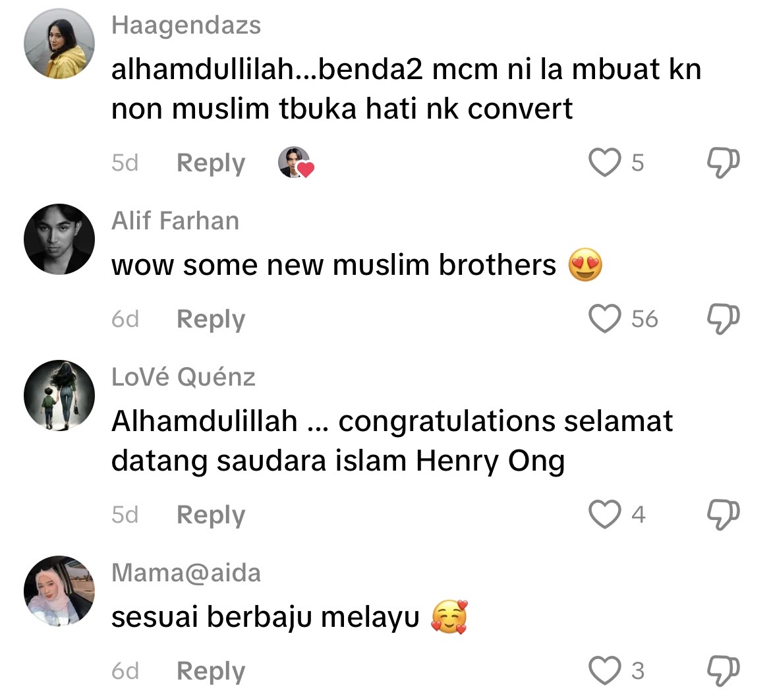771x700 pixels.
Task: Open Alif Farhan's profile avatar
Action: (59, 239)
